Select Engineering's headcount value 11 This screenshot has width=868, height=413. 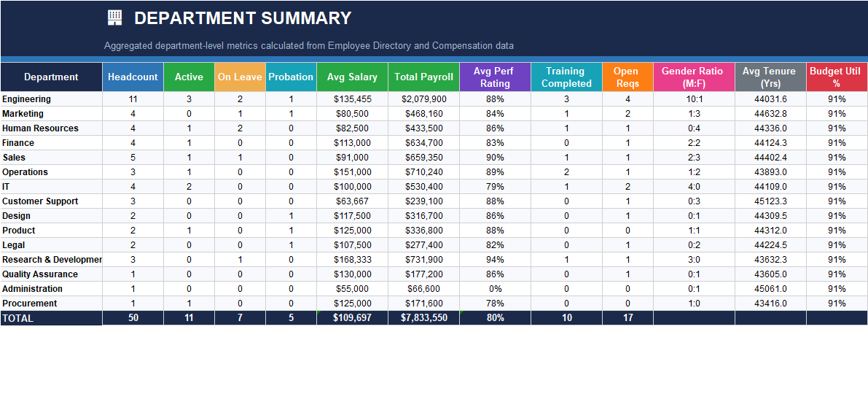pos(133,99)
